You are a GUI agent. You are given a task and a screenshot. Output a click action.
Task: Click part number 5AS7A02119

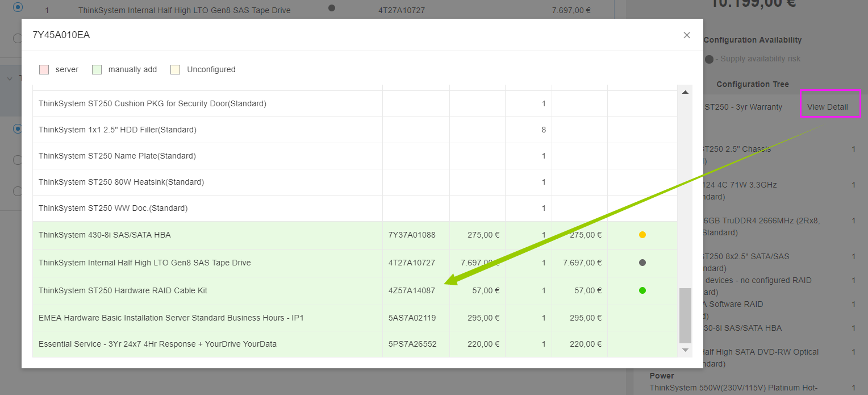pos(412,318)
